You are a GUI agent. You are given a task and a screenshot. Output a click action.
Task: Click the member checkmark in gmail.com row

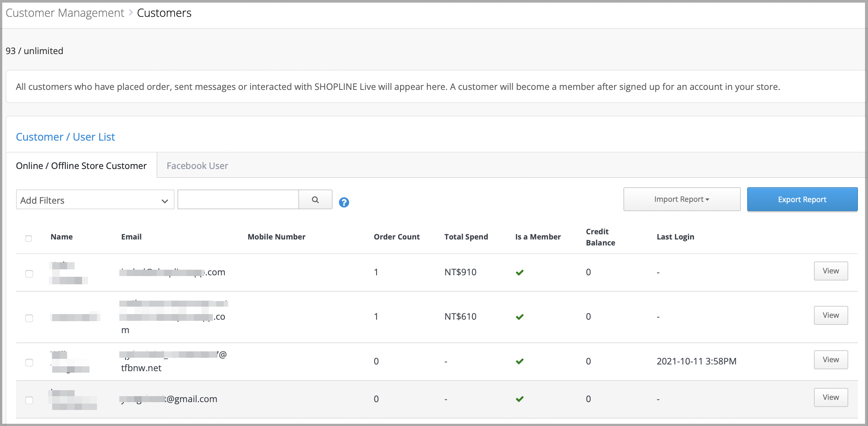(x=520, y=399)
